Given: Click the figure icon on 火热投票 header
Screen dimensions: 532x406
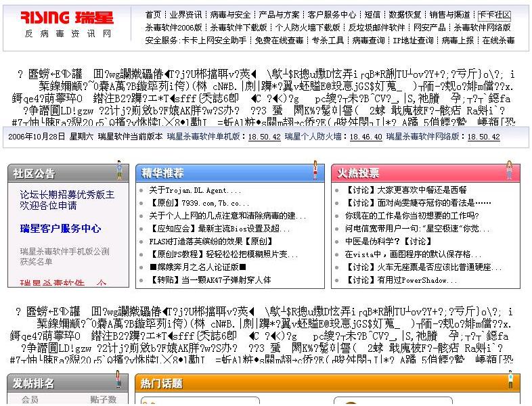Looking at the screenshot, I should click(509, 170).
